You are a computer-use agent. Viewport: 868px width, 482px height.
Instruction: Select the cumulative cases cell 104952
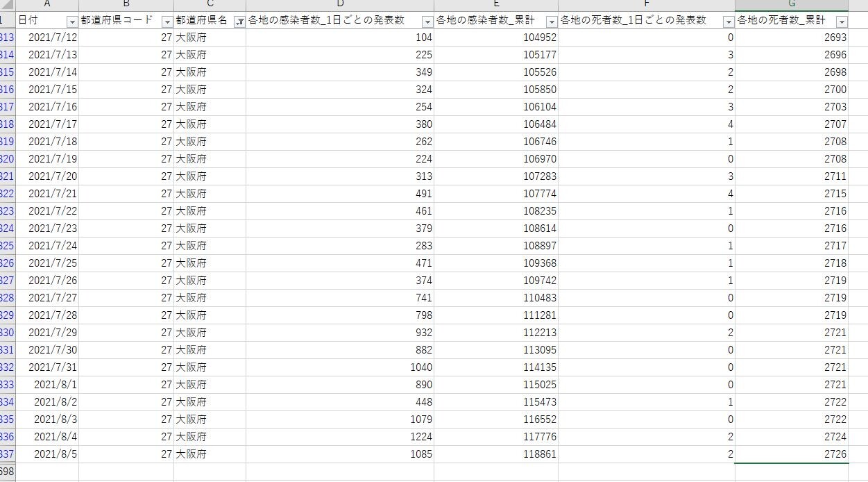(x=496, y=38)
